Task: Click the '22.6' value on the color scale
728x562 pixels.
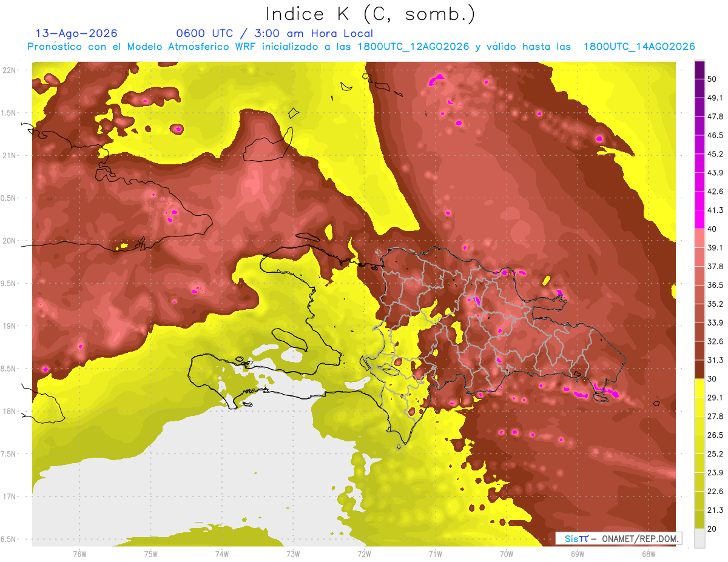Action: point(715,492)
